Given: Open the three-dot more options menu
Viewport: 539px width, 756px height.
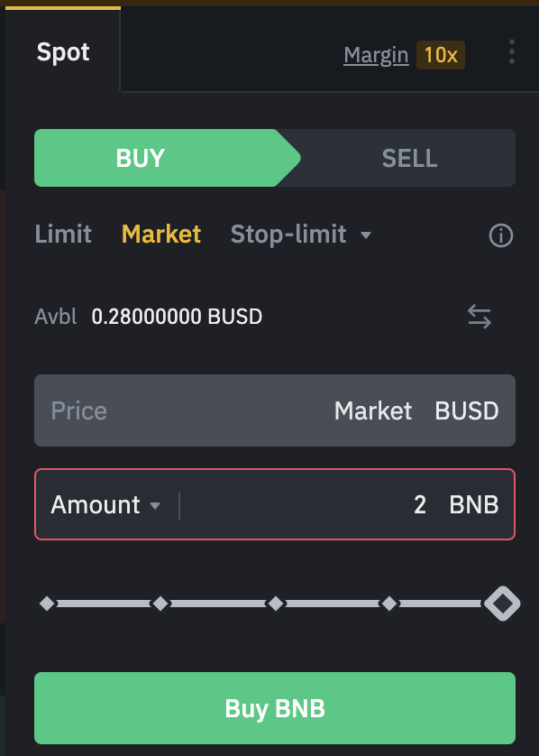Looking at the screenshot, I should point(512,51).
